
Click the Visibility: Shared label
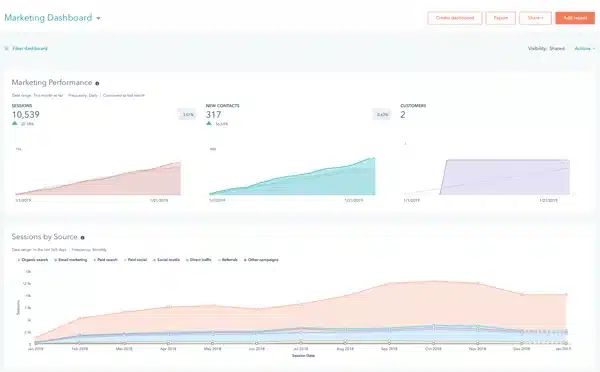(546, 49)
